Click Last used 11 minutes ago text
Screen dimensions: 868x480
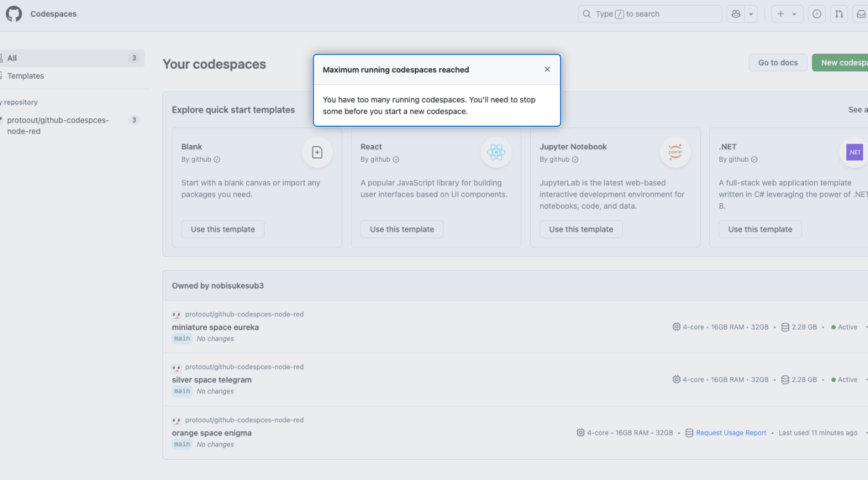pos(818,433)
